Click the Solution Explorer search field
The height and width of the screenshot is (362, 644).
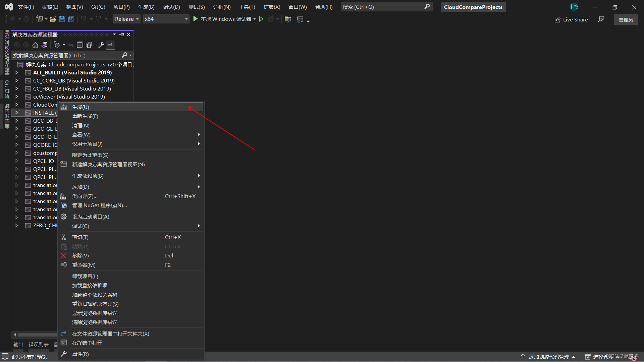pos(67,55)
